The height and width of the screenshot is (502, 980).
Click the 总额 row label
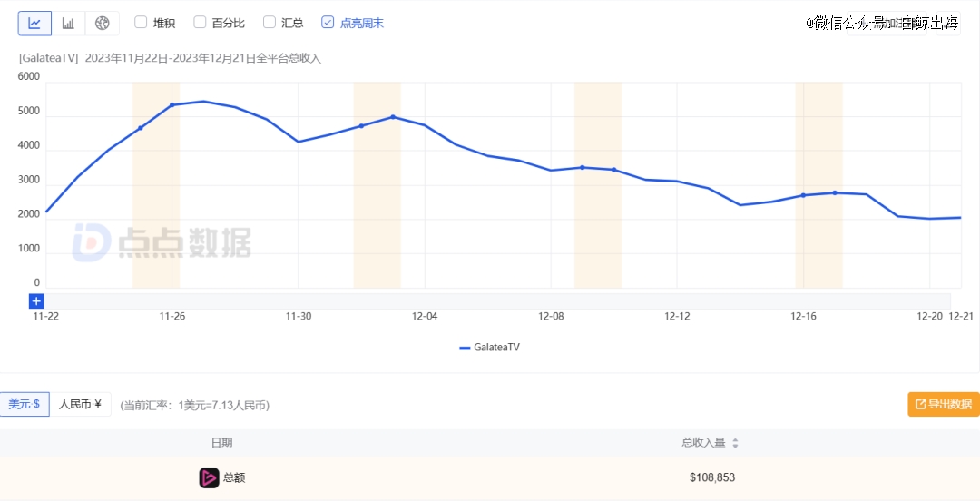click(234, 478)
